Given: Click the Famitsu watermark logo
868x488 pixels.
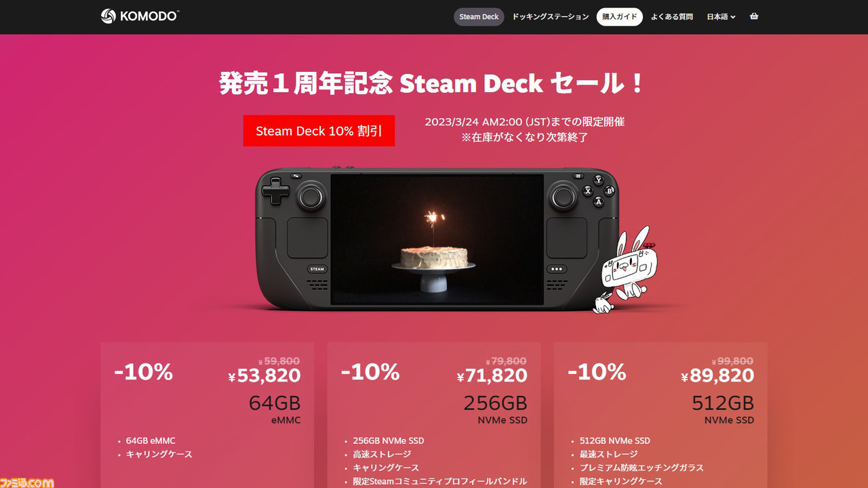Looking at the screenshot, I should coord(27,482).
